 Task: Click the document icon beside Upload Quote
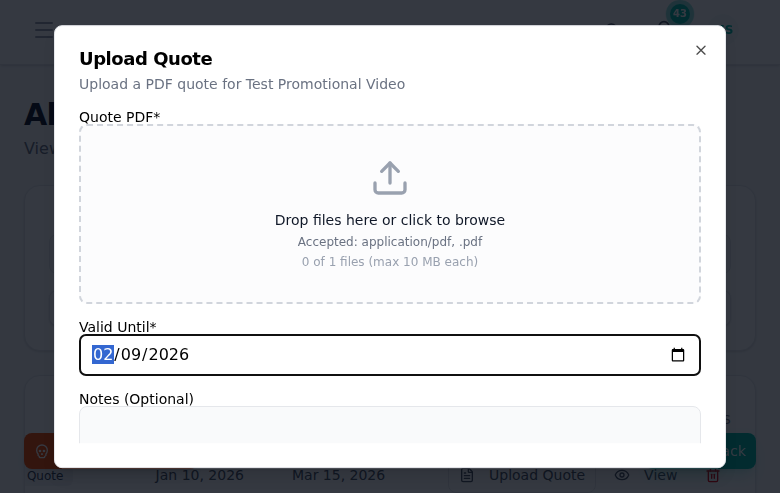click(467, 475)
